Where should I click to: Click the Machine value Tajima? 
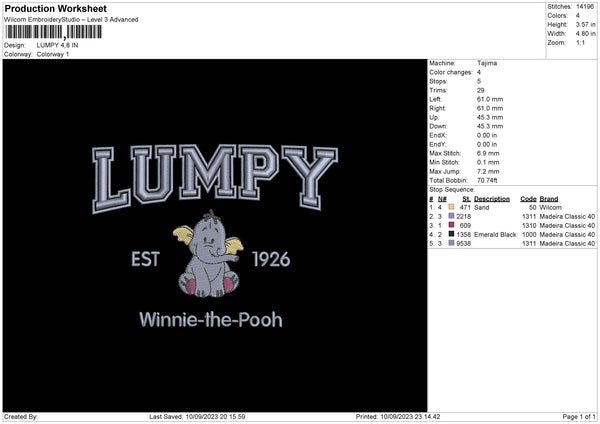coord(487,63)
